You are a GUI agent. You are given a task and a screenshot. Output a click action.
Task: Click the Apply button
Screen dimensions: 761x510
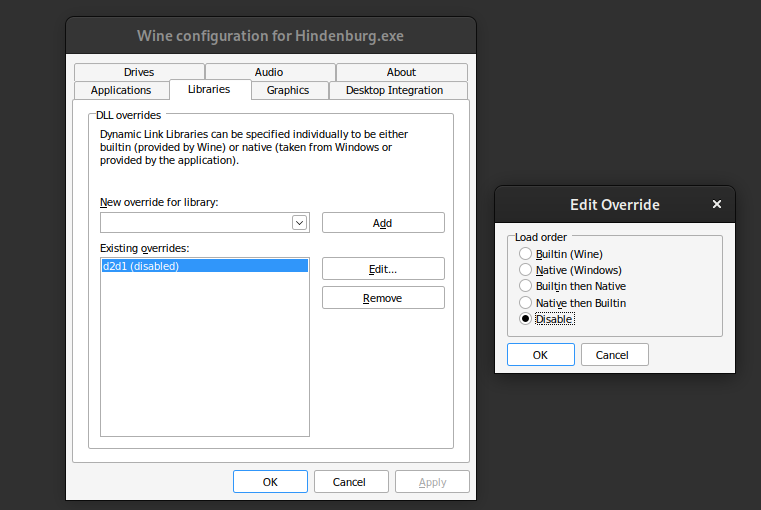click(432, 482)
